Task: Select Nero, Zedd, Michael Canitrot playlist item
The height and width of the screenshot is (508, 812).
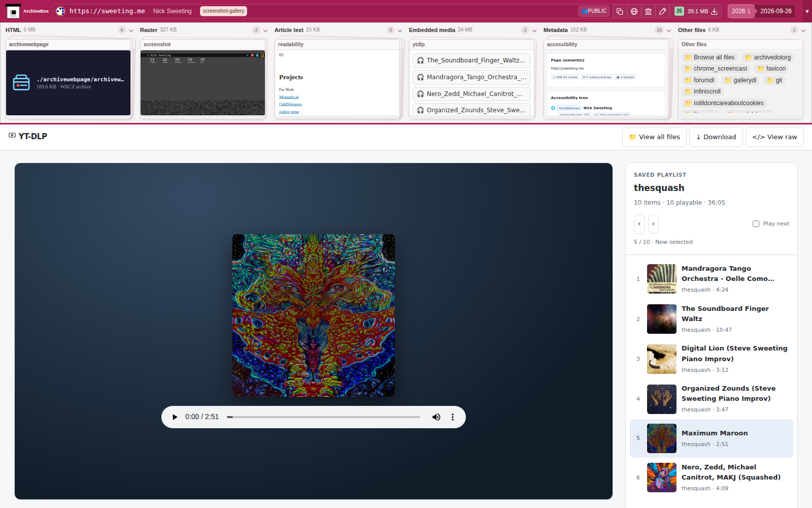Action: pyautogui.click(x=712, y=478)
